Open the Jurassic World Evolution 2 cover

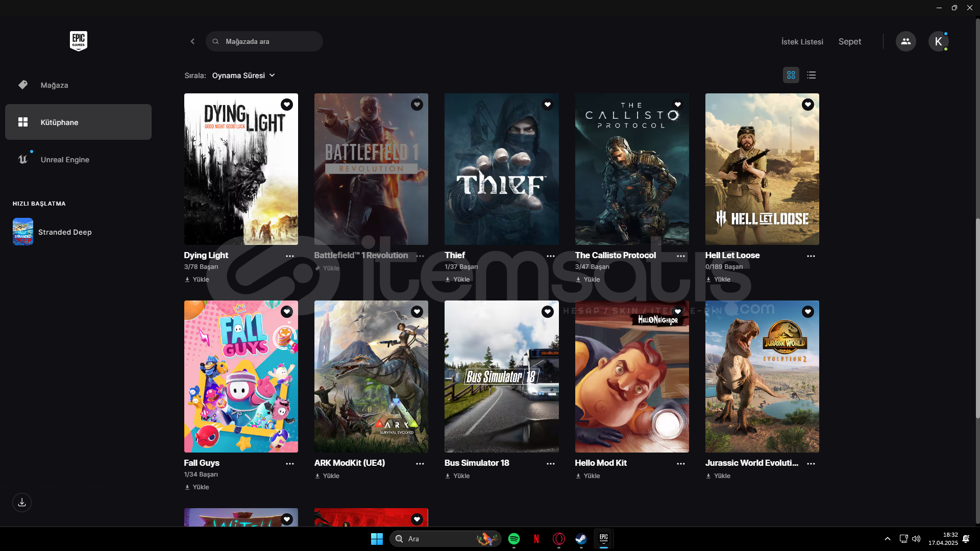pyautogui.click(x=762, y=377)
